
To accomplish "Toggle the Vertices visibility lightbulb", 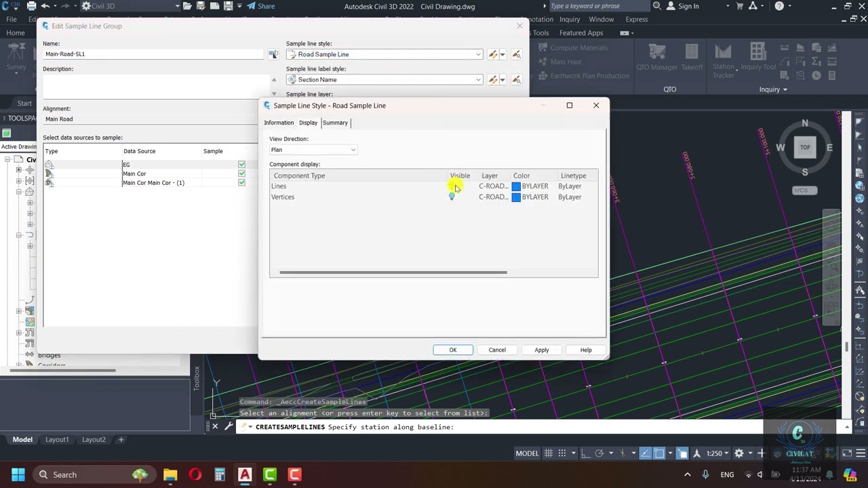I will tap(452, 197).
